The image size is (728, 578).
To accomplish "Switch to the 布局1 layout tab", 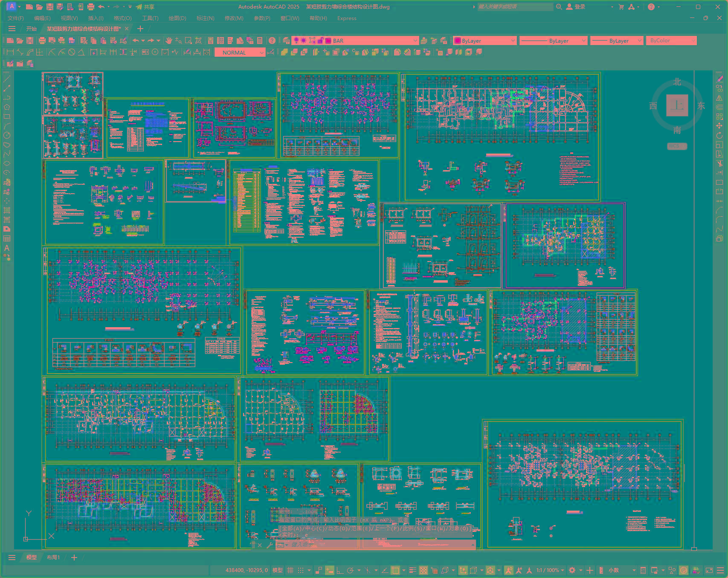I will pos(53,558).
